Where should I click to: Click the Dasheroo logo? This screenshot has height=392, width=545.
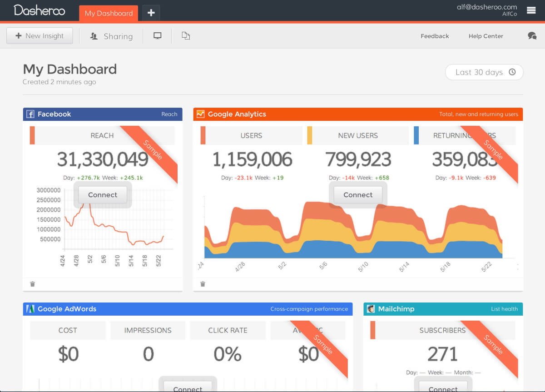40,10
